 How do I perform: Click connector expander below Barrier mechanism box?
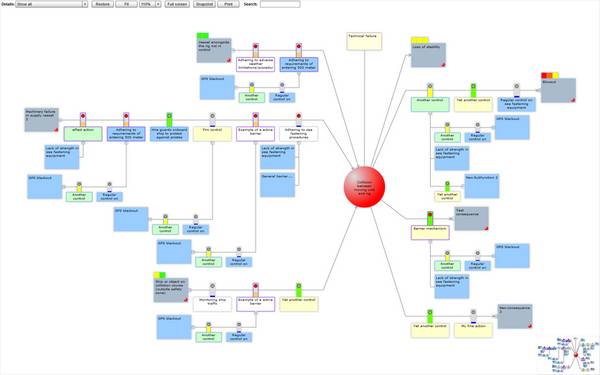point(430,242)
